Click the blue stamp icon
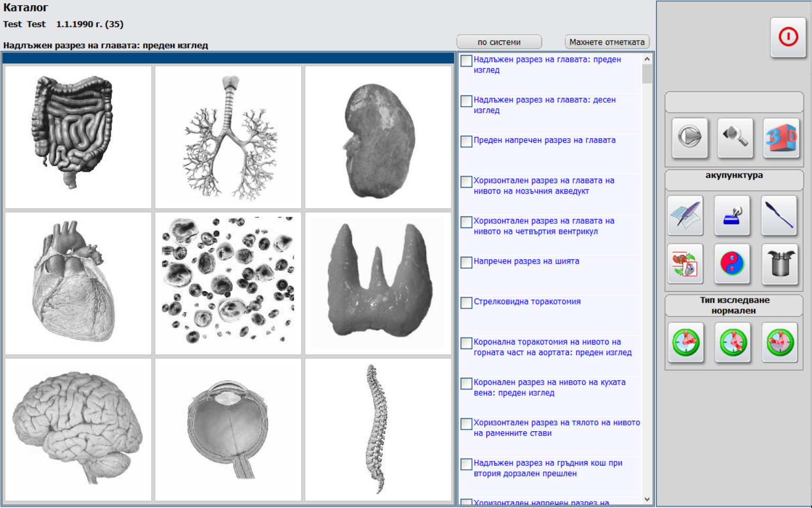This screenshot has width=812, height=508. pos(732,215)
